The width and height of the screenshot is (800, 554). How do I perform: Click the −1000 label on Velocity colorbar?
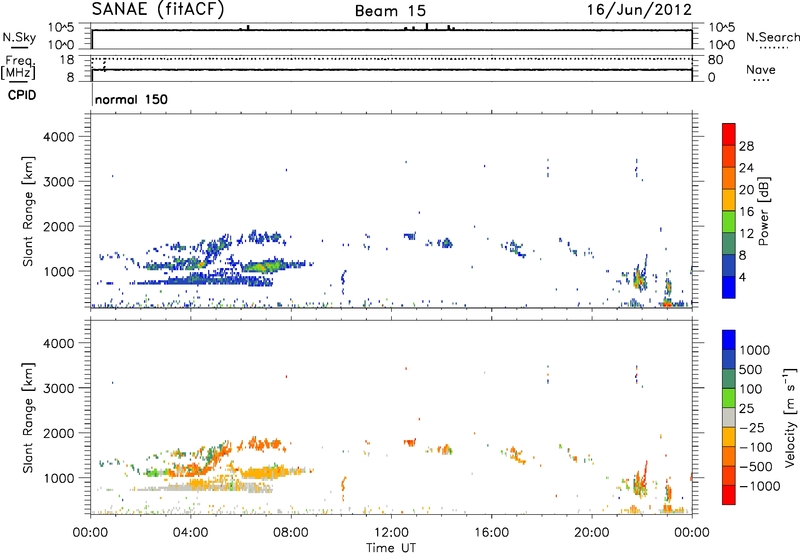click(x=760, y=486)
